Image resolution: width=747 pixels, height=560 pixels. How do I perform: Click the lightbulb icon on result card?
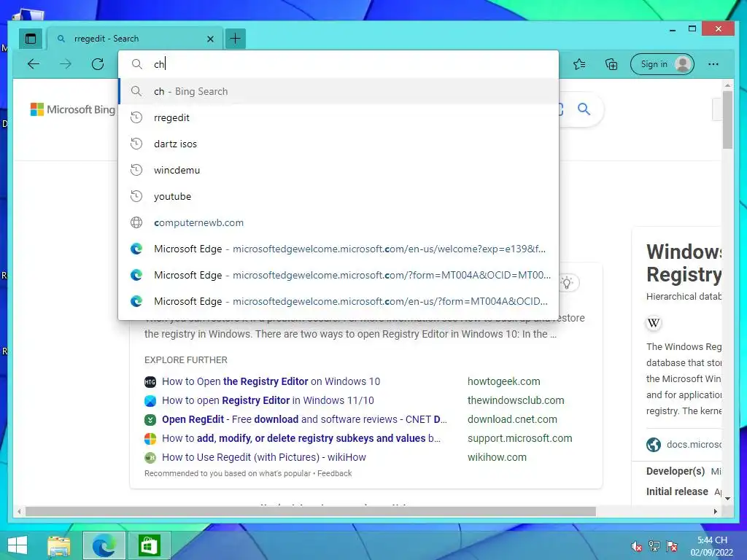pyautogui.click(x=568, y=283)
